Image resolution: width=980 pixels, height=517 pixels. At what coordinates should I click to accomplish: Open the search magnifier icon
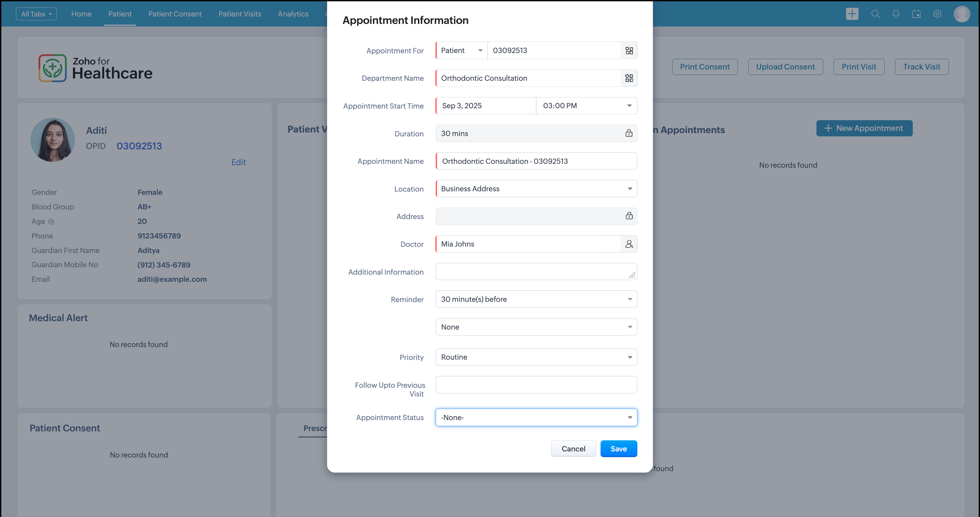(x=875, y=14)
